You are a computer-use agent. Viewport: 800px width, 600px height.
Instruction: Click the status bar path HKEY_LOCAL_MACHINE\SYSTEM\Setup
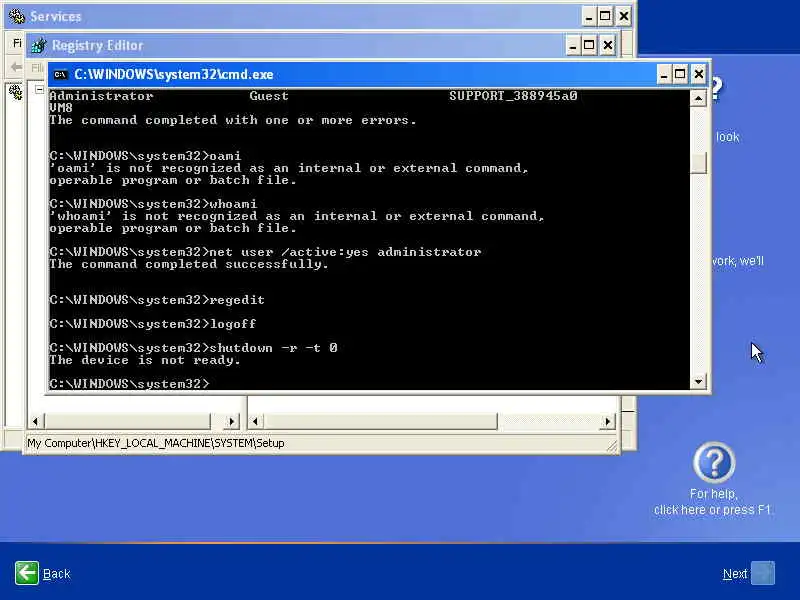coord(156,443)
